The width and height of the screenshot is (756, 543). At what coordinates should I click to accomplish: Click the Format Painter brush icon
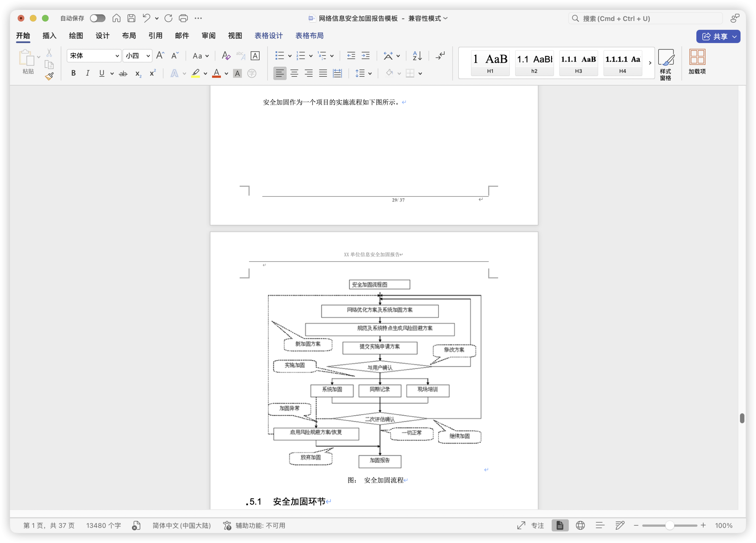click(x=49, y=77)
